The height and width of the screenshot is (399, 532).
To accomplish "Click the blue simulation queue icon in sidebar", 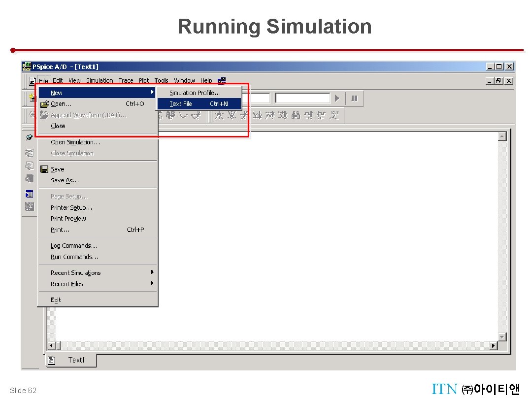I will click(x=30, y=194).
